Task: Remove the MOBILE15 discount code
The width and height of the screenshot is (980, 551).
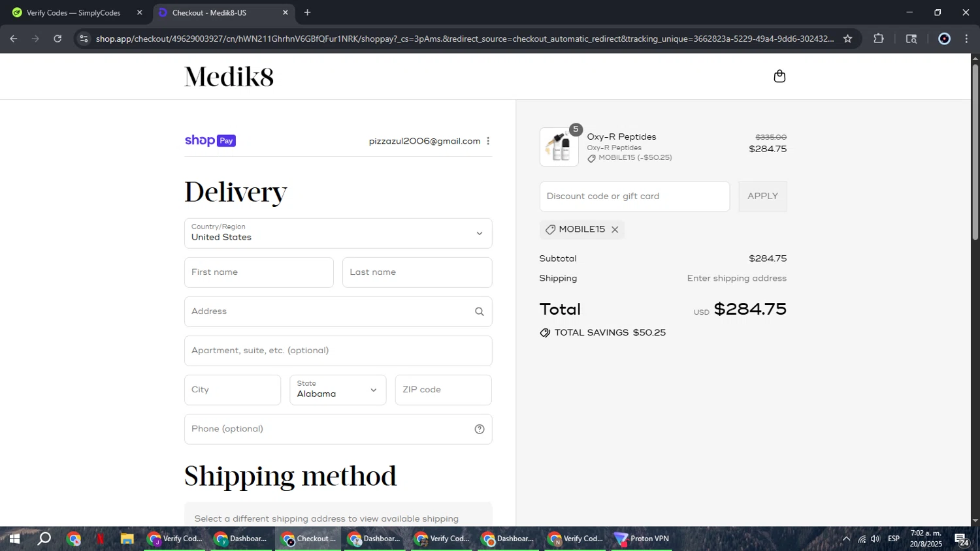Action: tap(615, 230)
